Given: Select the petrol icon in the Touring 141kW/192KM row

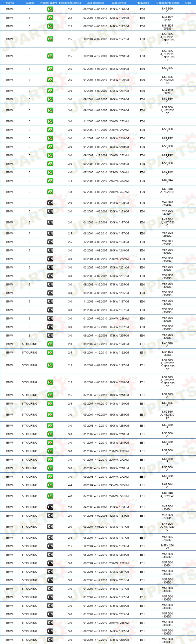Looking at the screenshot, I should pos(50,353).
